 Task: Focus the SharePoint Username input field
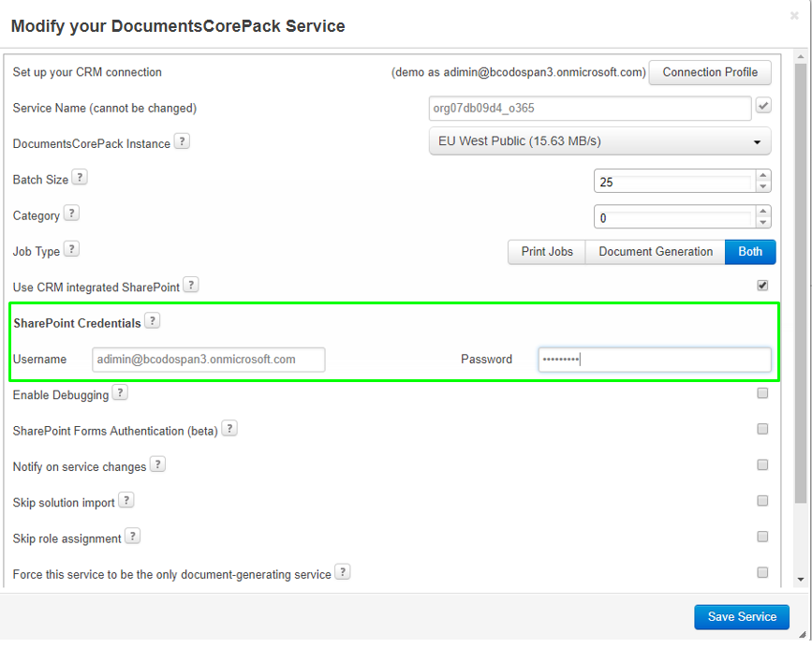pos(209,360)
